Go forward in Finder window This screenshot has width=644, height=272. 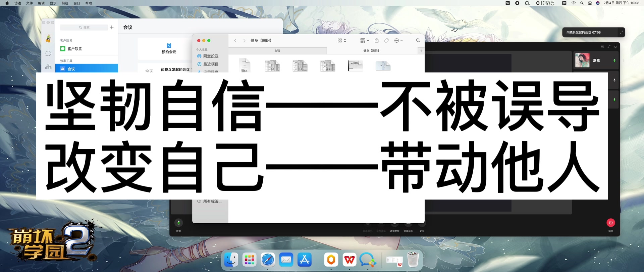point(244,40)
